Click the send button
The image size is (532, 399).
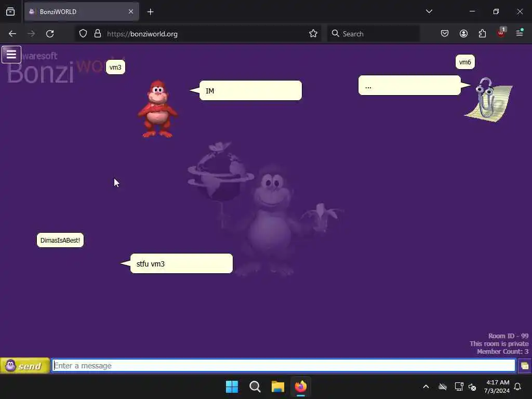click(25, 366)
